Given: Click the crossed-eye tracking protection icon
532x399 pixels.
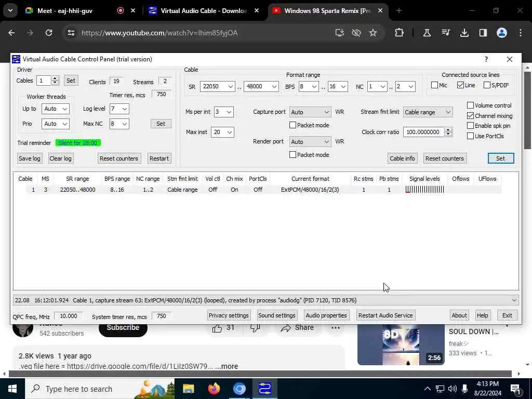Looking at the screenshot, I should point(356,33).
